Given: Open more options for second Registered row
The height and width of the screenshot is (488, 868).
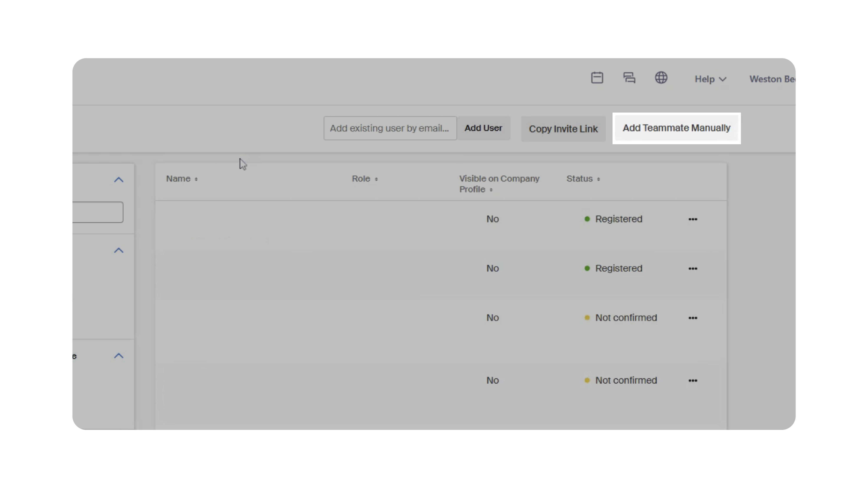Looking at the screenshot, I should click(692, 268).
